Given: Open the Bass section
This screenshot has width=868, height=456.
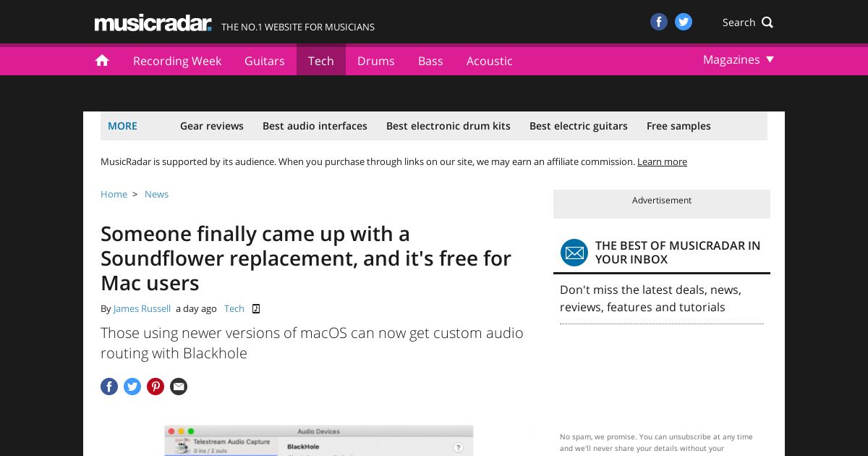Looking at the screenshot, I should [430, 61].
